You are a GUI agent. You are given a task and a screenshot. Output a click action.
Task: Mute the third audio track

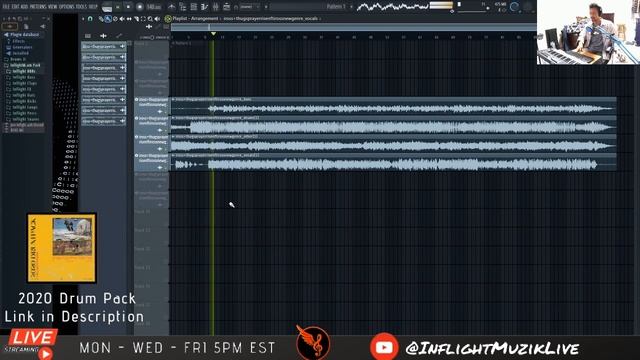[x=136, y=137]
